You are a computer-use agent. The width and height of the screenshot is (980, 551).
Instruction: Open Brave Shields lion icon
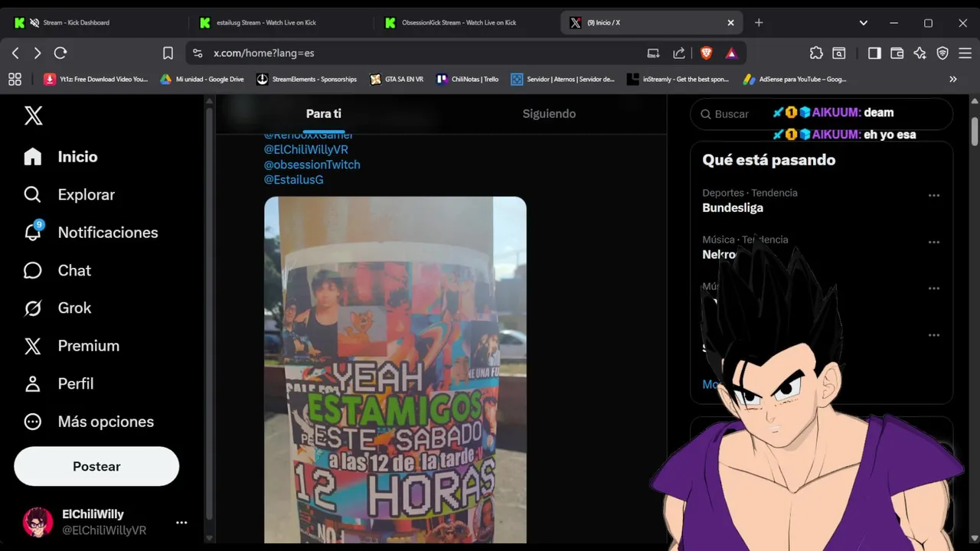click(706, 53)
